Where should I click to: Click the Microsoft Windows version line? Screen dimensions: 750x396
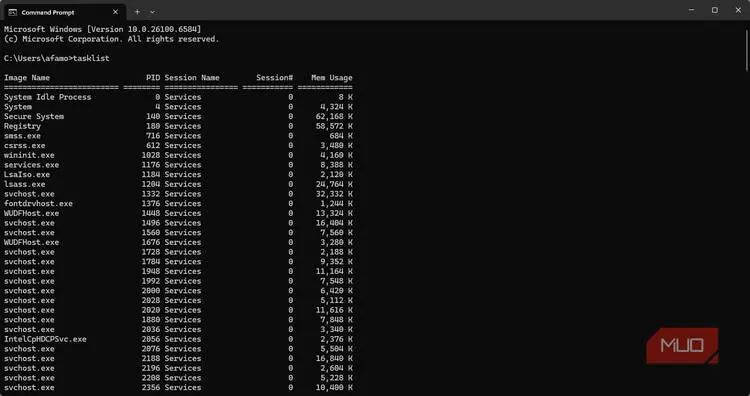pyautogui.click(x=103, y=29)
